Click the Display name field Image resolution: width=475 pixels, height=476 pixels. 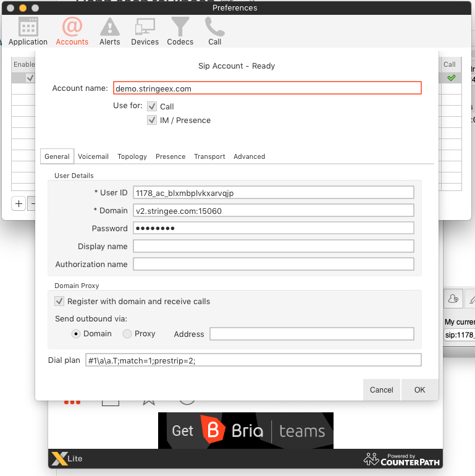point(274,246)
